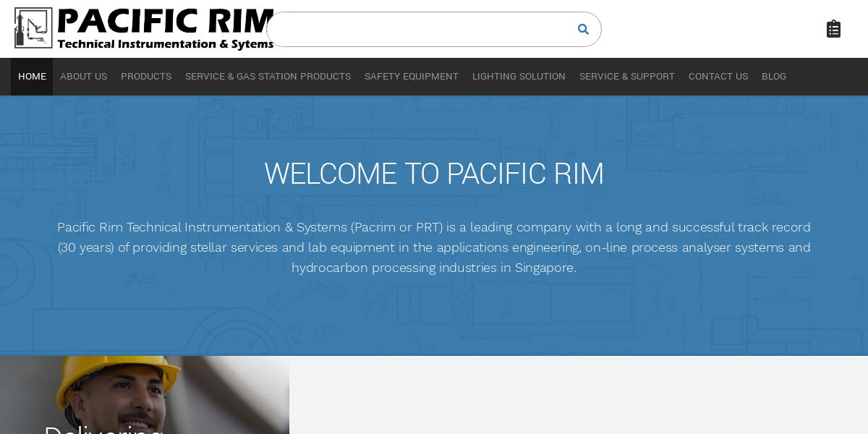Click the worker in hard hat image
Viewport: 868px width, 434px height.
click(145, 395)
